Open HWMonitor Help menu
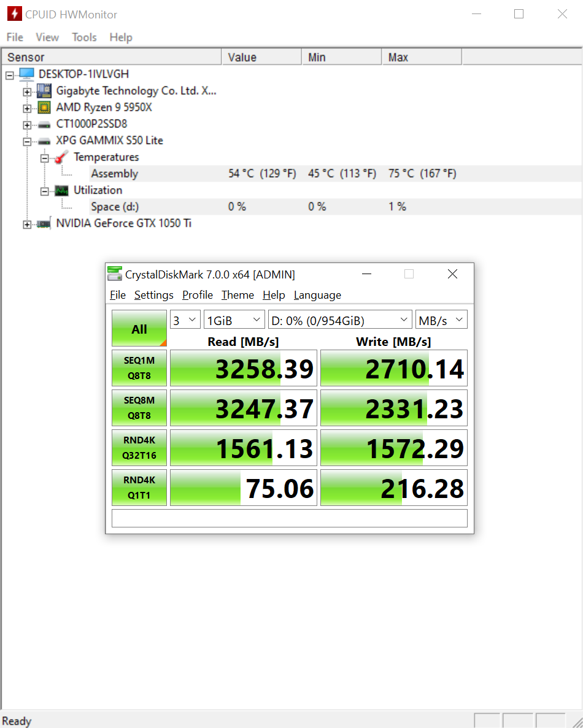Screen dimensions: 583x728 (x=121, y=37)
